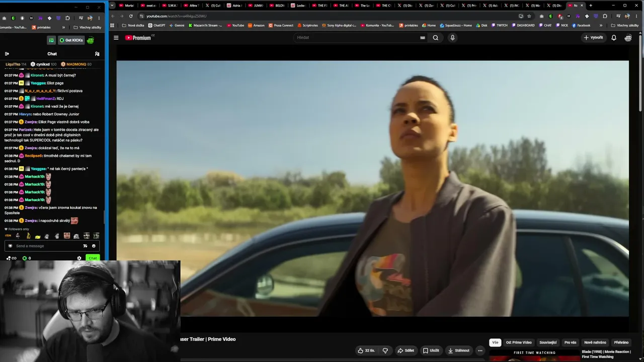Click top gifter MADMONQ in leaderboard
This screenshot has height=362, width=644.
[76, 64]
